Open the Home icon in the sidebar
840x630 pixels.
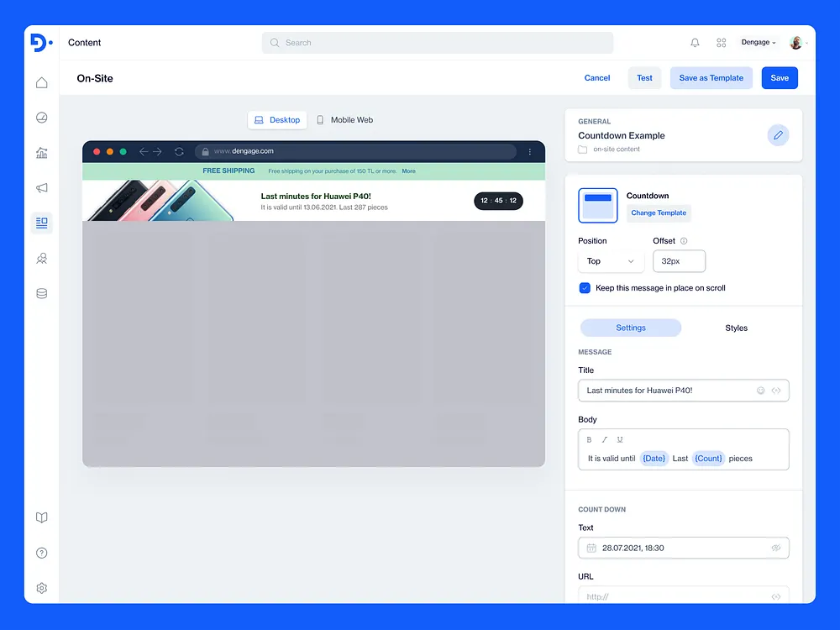(41, 82)
